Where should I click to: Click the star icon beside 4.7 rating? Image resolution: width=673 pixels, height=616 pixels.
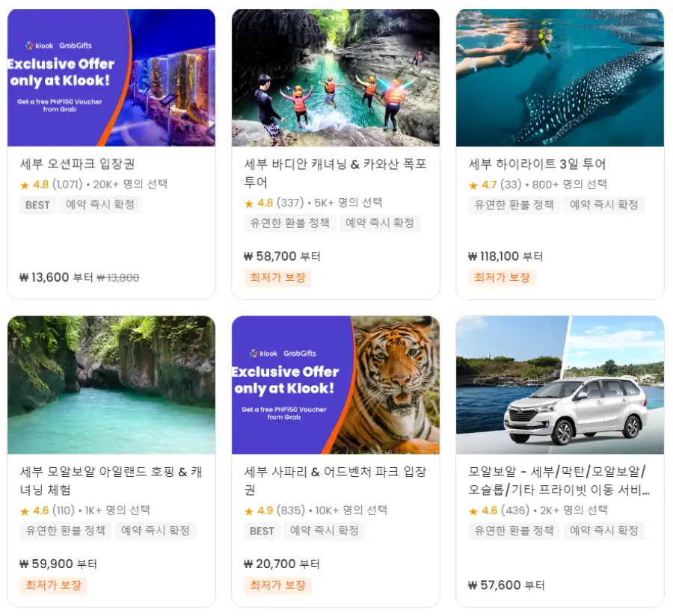pyautogui.click(x=473, y=185)
